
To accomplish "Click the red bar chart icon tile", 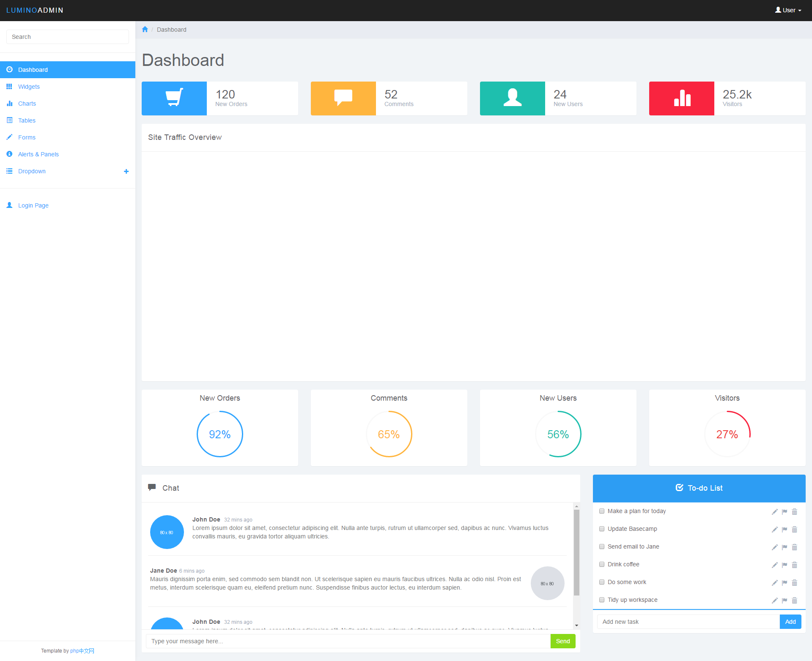I will click(x=682, y=98).
